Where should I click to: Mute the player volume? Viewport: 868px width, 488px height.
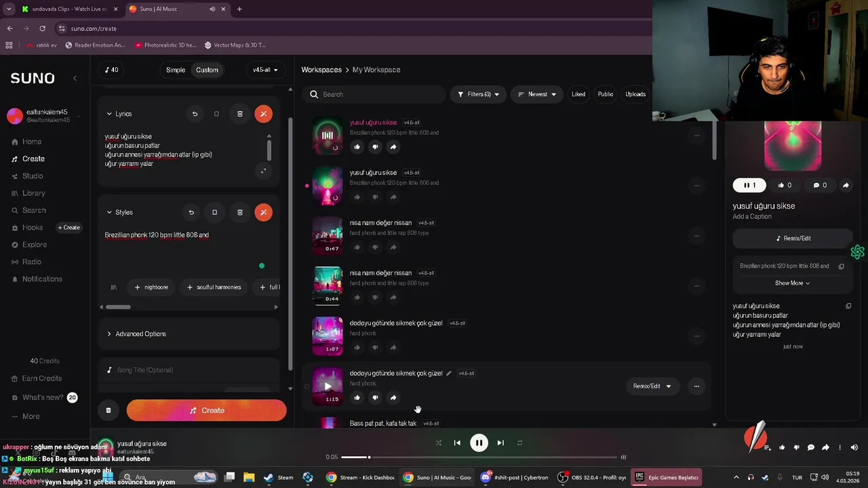[x=854, y=447]
